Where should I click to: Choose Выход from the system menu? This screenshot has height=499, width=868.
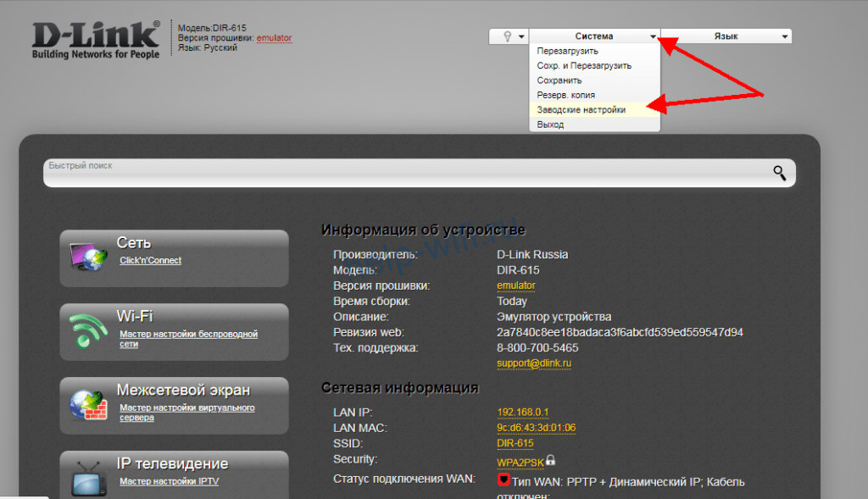tap(550, 125)
